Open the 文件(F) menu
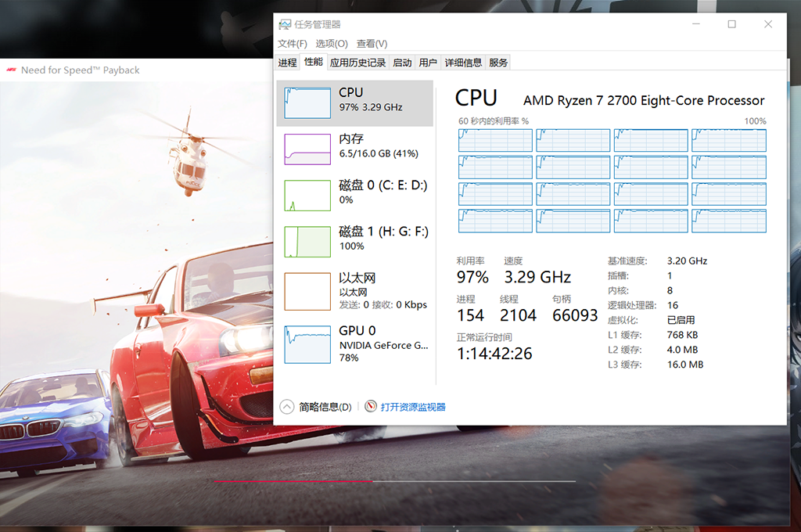This screenshot has height=532, width=801. (x=293, y=44)
